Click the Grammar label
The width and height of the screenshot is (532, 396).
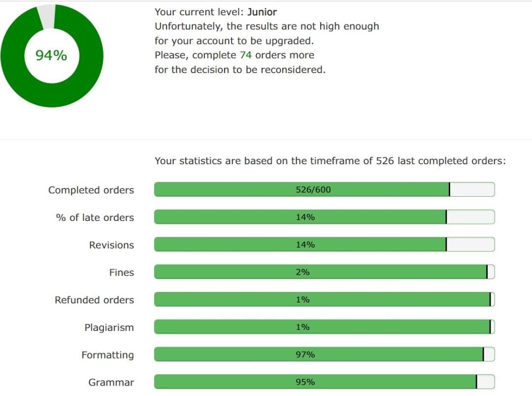pyautogui.click(x=111, y=382)
